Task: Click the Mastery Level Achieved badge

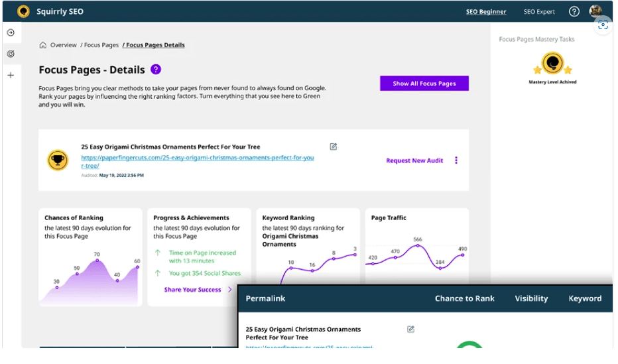Action: coord(552,68)
